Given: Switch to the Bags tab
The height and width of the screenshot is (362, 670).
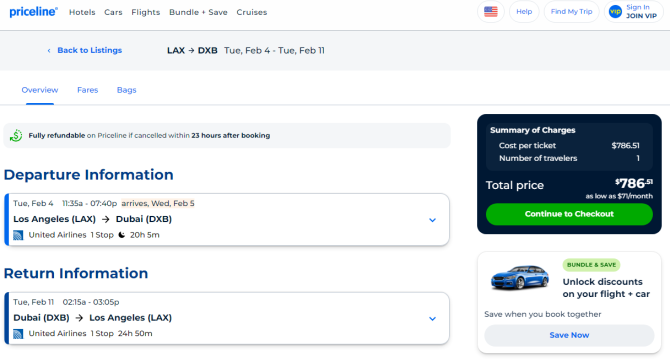Looking at the screenshot, I should click(x=126, y=90).
